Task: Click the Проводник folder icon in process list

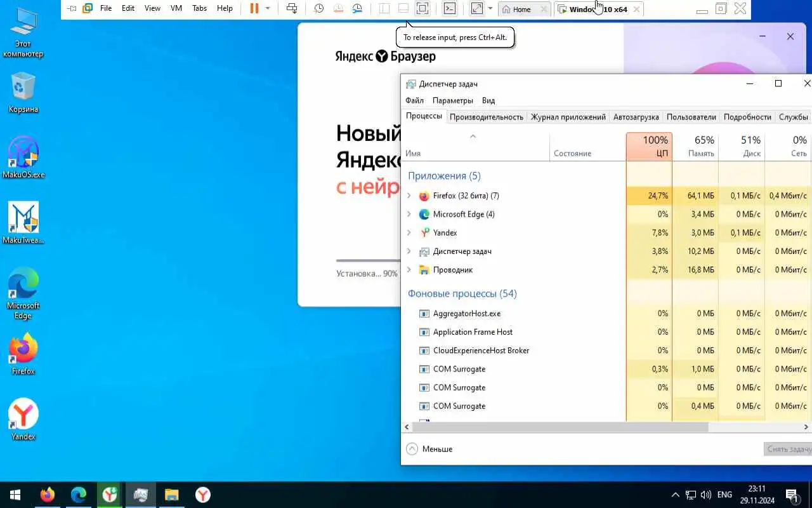Action: (x=424, y=270)
